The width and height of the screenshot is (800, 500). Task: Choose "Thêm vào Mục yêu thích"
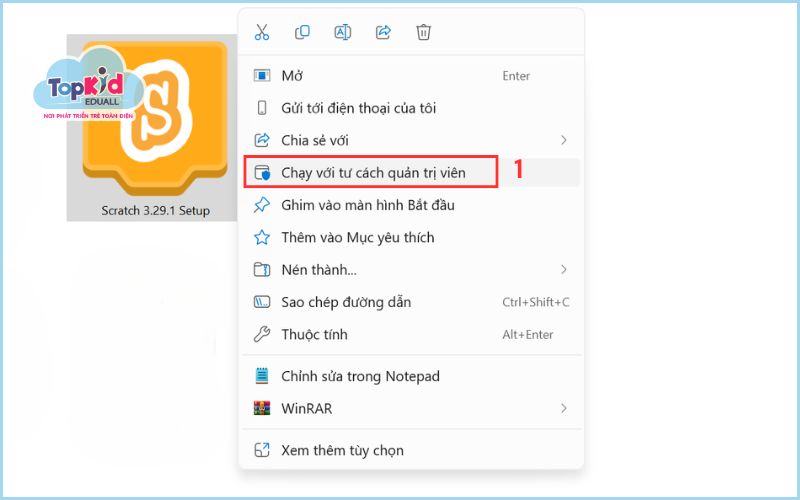point(411,237)
